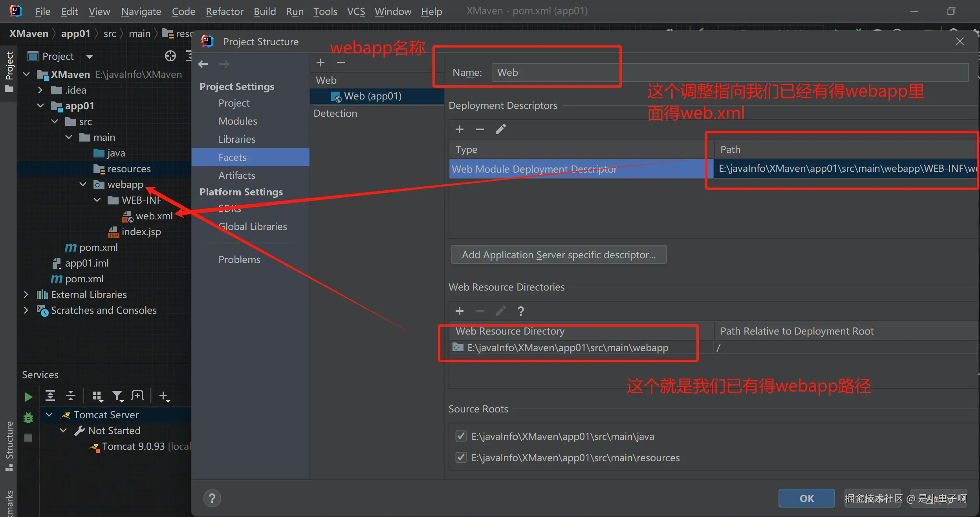Viewport: 980px width, 517px height.
Task: Open the Project view dropdown
Action: tap(90, 57)
